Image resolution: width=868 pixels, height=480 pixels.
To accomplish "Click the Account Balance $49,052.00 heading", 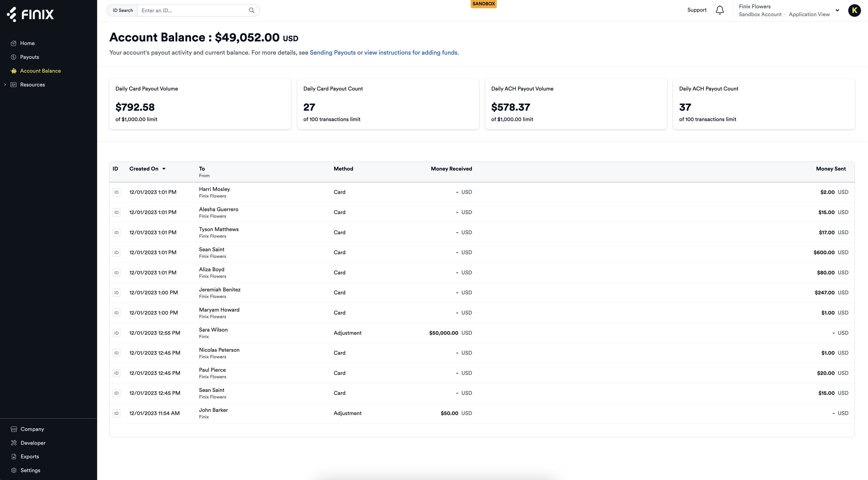I will [204, 37].
